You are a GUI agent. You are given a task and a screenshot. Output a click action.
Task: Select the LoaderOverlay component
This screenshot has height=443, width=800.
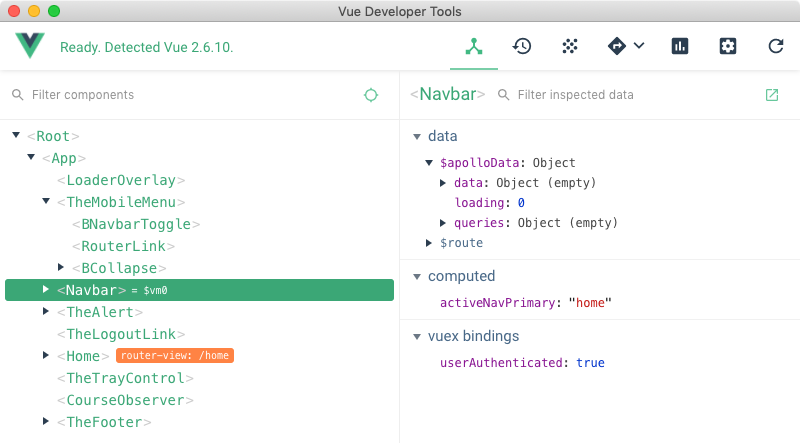coord(121,180)
